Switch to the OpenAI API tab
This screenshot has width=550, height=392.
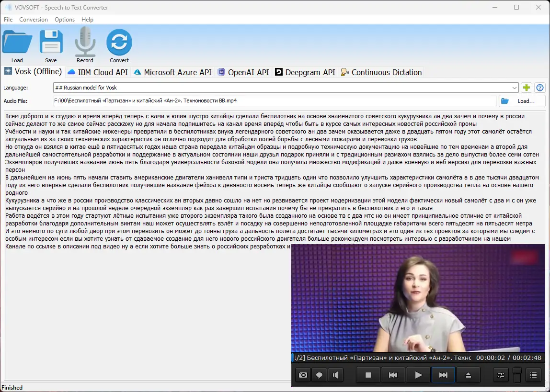(243, 73)
